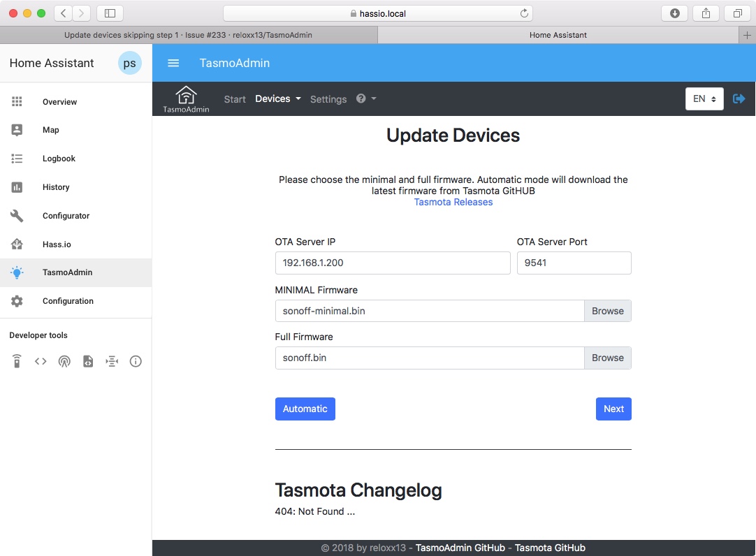Click the OTA Server IP input field
Screen dimensions: 756x556
392,263
